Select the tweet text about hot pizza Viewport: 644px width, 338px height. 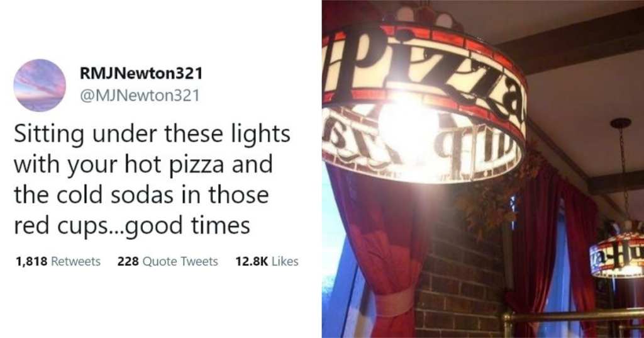(x=152, y=179)
